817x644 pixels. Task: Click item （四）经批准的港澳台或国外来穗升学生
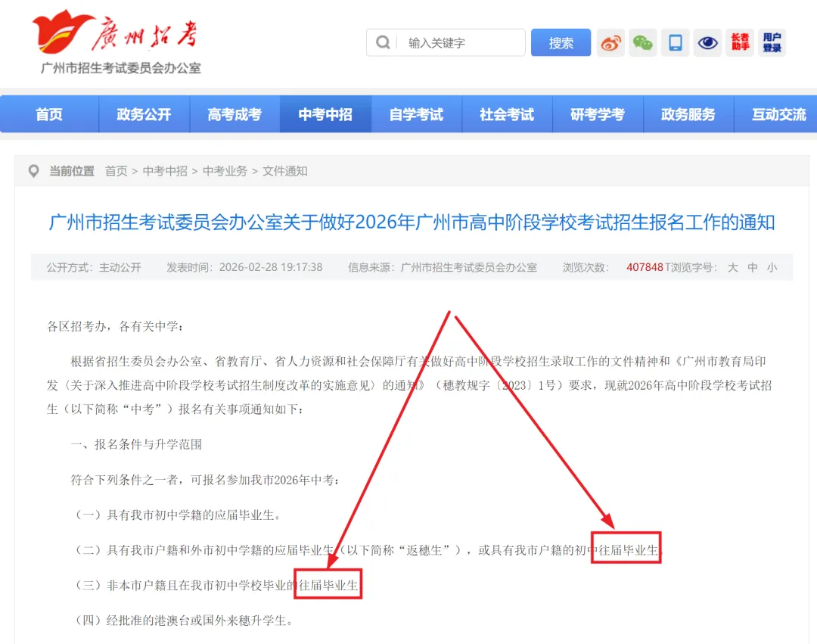[183, 621]
